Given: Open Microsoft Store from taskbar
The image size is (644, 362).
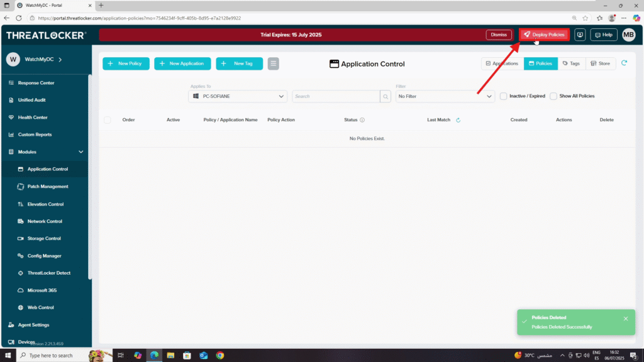Looking at the screenshot, I should click(x=187, y=356).
